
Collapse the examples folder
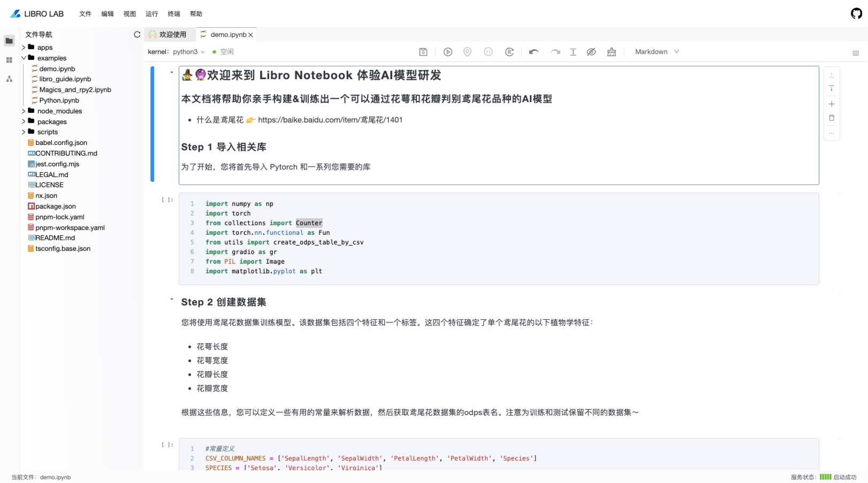[24, 58]
